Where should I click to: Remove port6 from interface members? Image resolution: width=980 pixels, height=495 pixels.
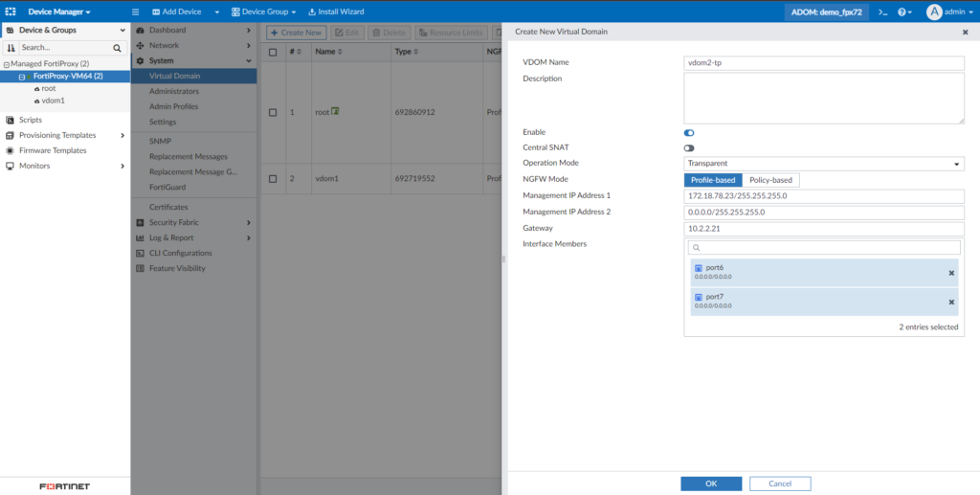coord(950,273)
